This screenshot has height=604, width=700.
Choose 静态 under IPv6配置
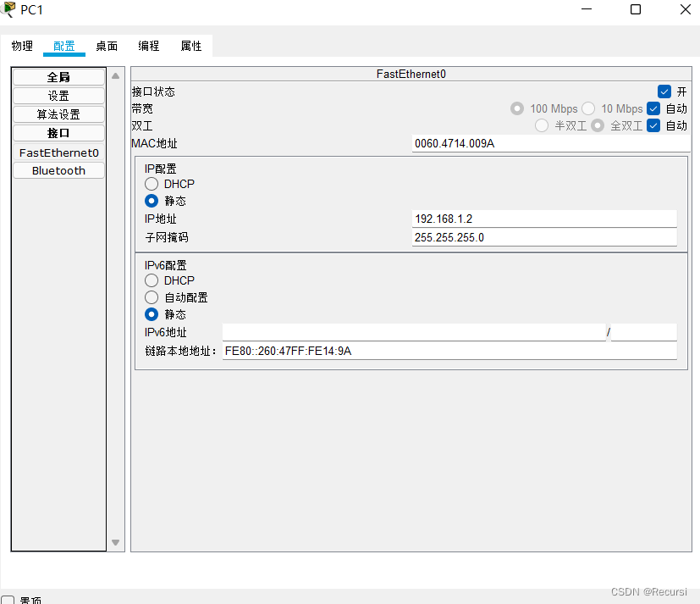pyautogui.click(x=152, y=314)
